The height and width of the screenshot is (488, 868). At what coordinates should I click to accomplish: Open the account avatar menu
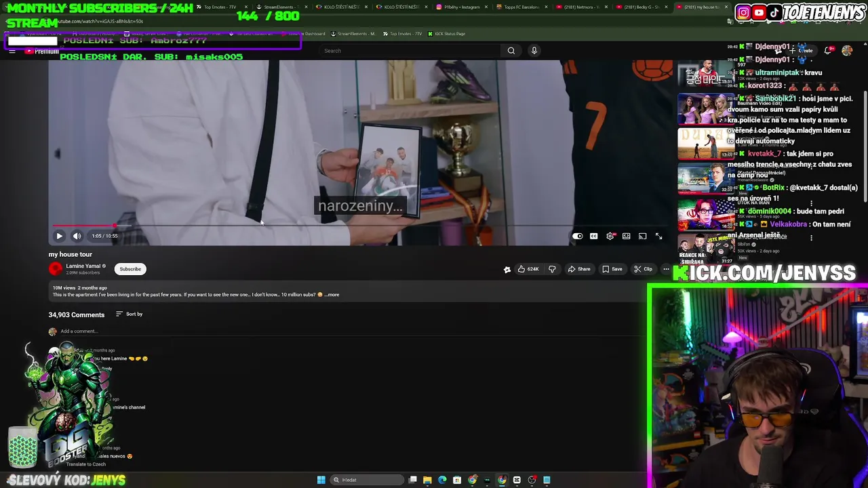847,51
